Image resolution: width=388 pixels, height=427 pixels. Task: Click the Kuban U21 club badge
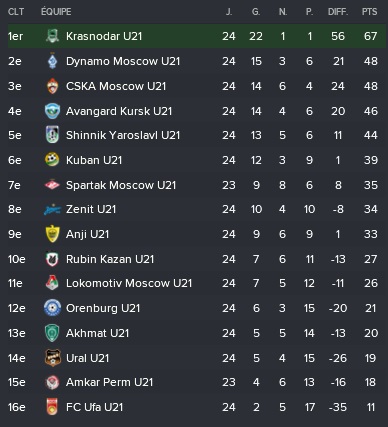[x=52, y=160]
